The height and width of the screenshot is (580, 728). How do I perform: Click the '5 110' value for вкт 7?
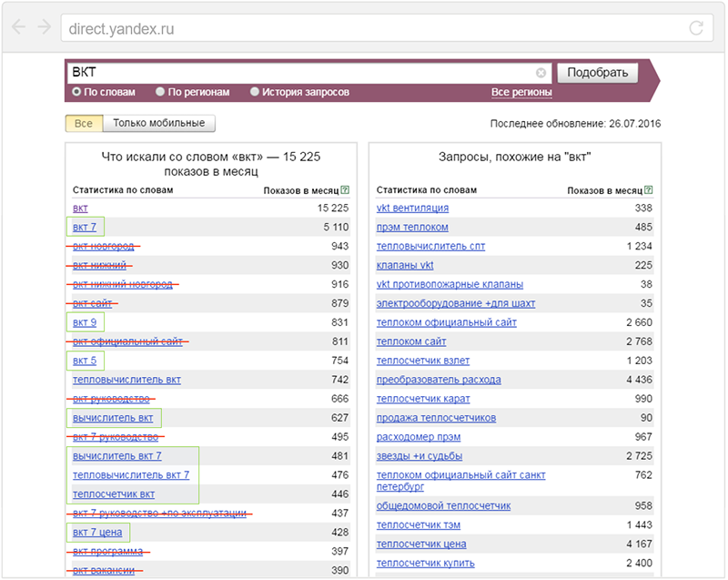click(x=336, y=227)
